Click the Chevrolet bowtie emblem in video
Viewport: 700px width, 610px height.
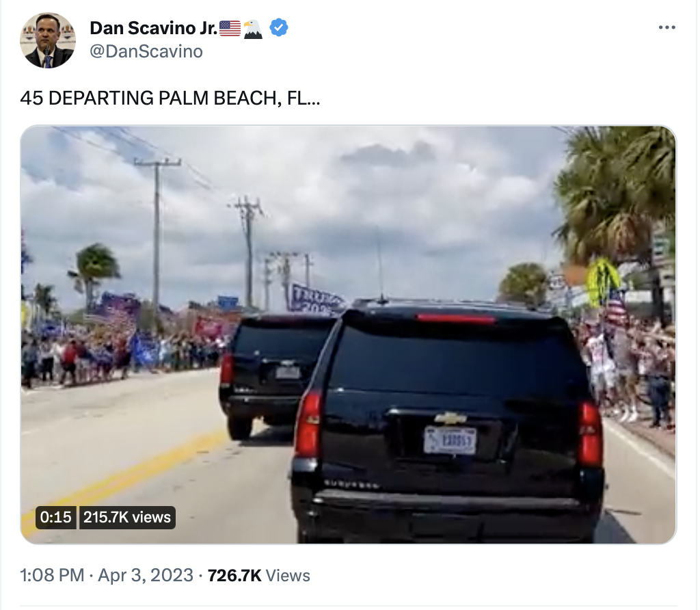pos(450,418)
